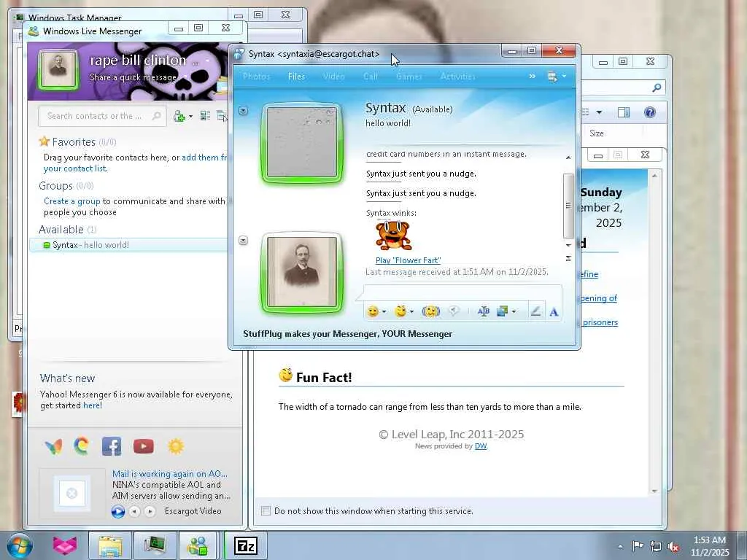Open 7-Zip from the taskbar
This screenshot has height=560, width=747.
246,545
